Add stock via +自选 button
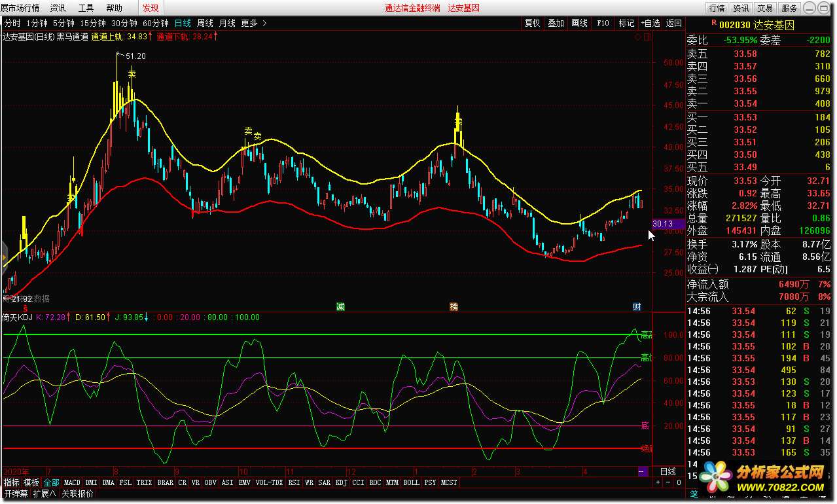This screenshot has width=837, height=504. (650, 23)
